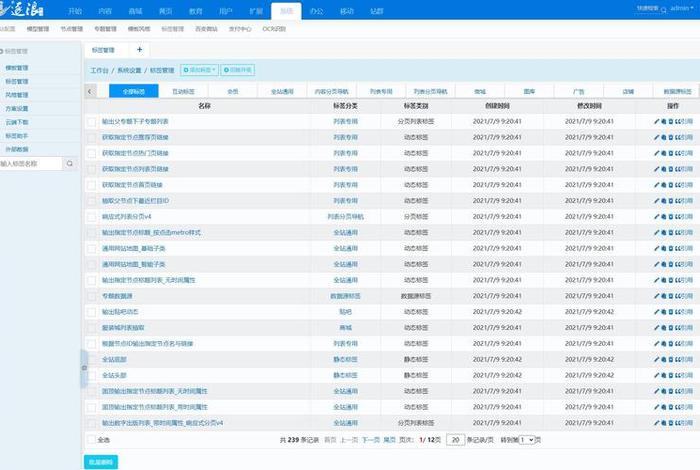700x470 pixels.
Task: Edit the 响应式列表分页v4 tag with its pencil icon
Action: pyautogui.click(x=656, y=216)
